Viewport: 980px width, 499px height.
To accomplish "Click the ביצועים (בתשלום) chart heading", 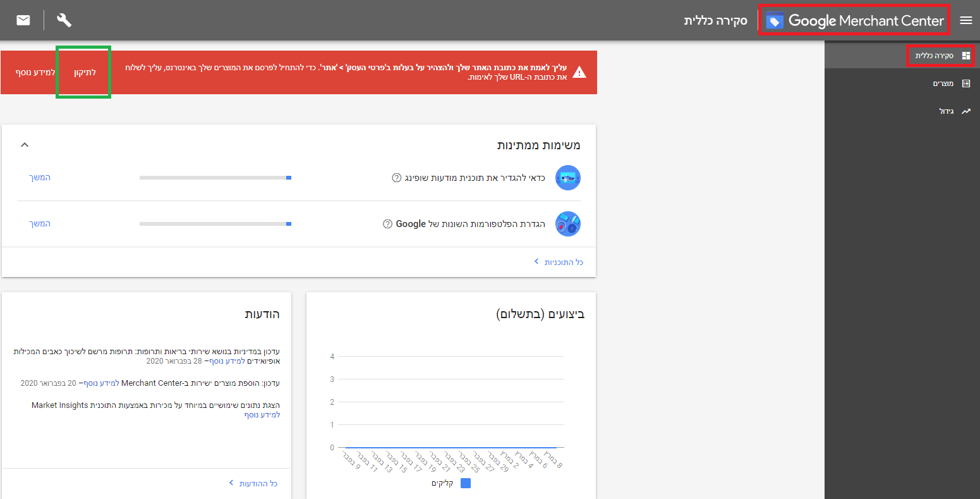I will [x=541, y=314].
